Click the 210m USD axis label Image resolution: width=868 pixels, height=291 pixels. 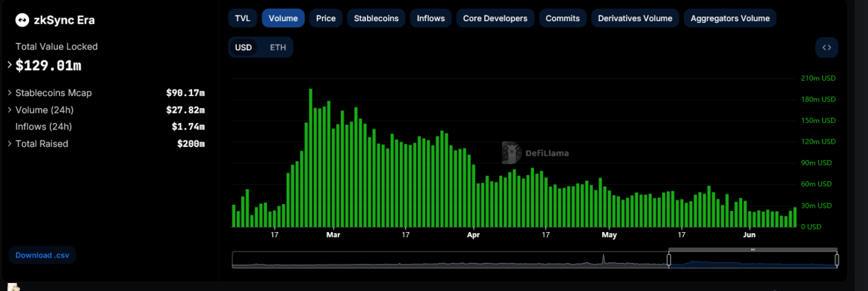818,78
